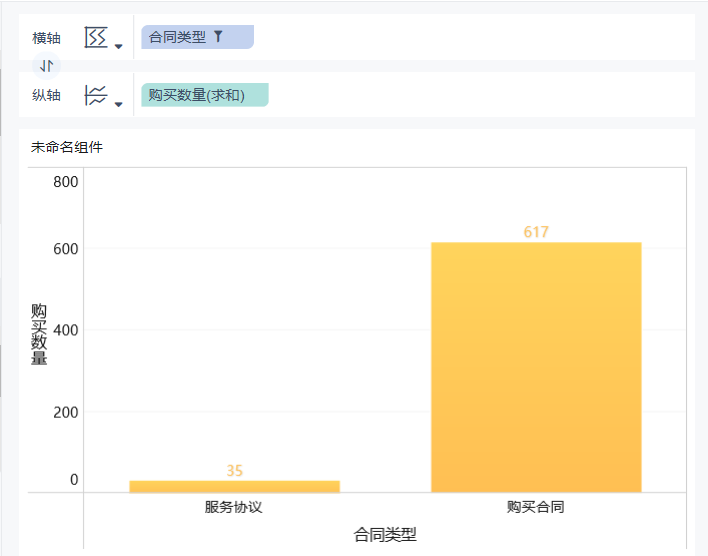Click the 617 data label

536,232
